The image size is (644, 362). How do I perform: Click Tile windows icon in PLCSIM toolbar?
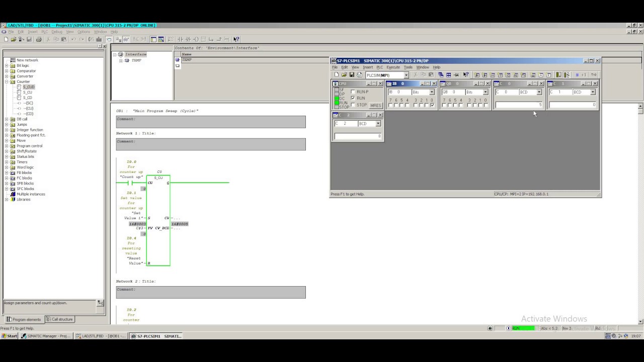tap(448, 75)
